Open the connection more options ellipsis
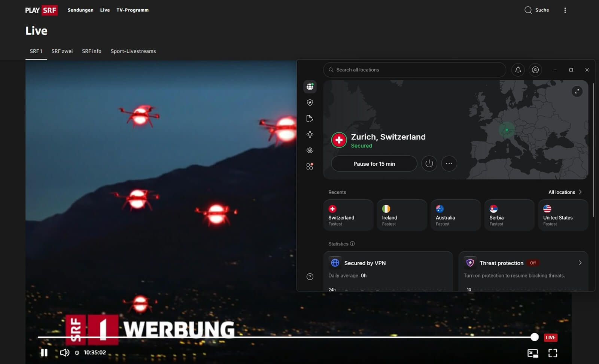This screenshot has height=364, width=599. (x=449, y=163)
